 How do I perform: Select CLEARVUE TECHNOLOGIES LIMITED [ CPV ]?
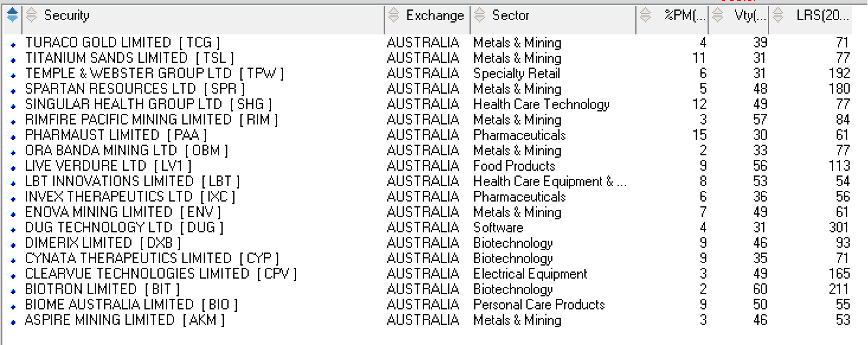point(161,274)
